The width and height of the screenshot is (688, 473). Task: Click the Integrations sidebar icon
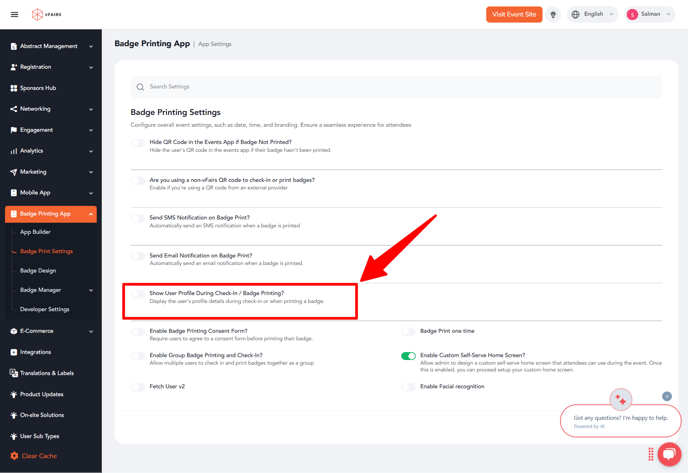13,352
